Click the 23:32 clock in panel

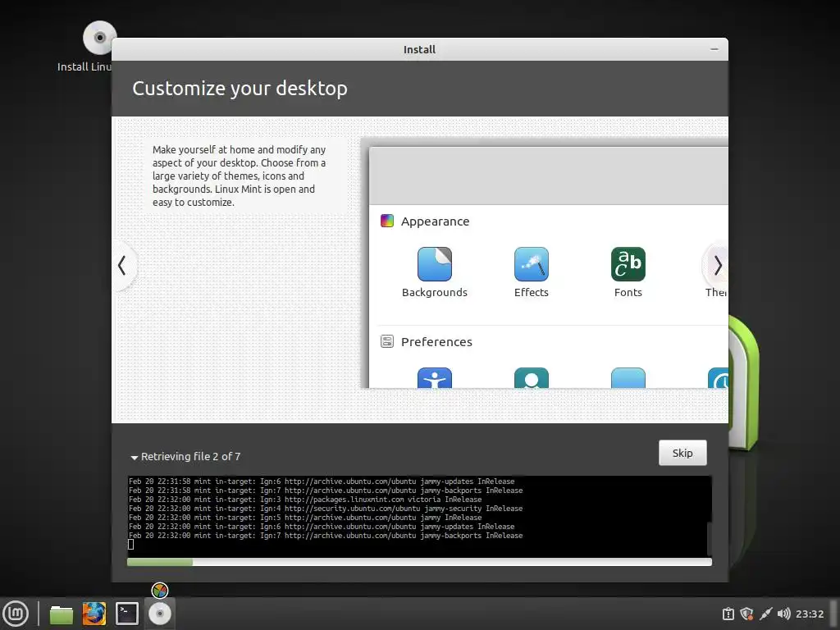810,614
